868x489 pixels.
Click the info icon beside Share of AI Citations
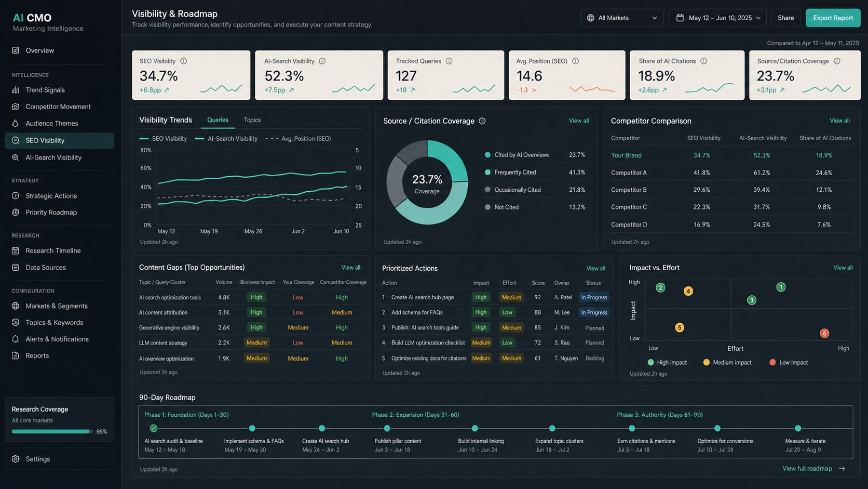pos(703,61)
